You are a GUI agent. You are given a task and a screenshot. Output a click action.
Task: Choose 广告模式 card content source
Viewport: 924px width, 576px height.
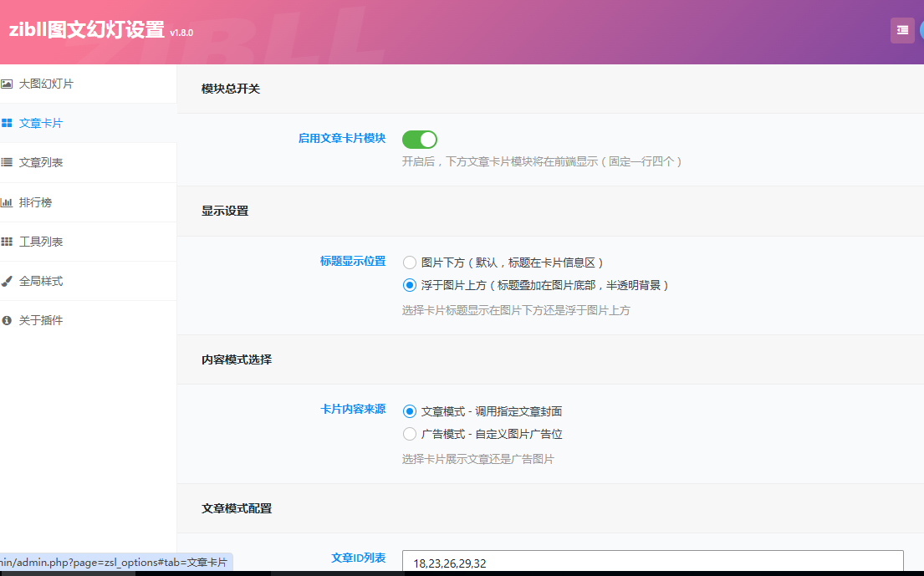pos(410,435)
